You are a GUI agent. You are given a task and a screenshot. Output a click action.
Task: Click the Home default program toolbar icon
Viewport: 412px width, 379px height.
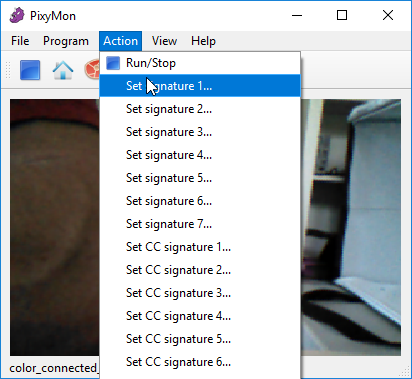pos(63,70)
